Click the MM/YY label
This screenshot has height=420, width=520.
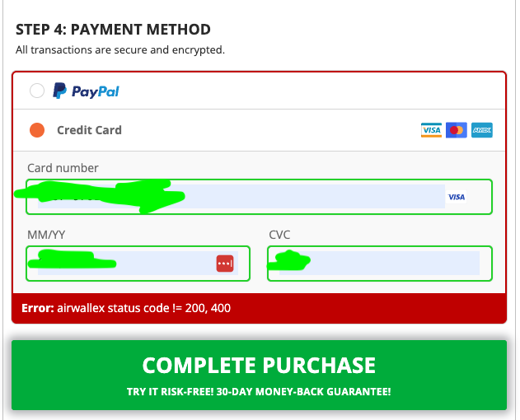click(x=46, y=235)
